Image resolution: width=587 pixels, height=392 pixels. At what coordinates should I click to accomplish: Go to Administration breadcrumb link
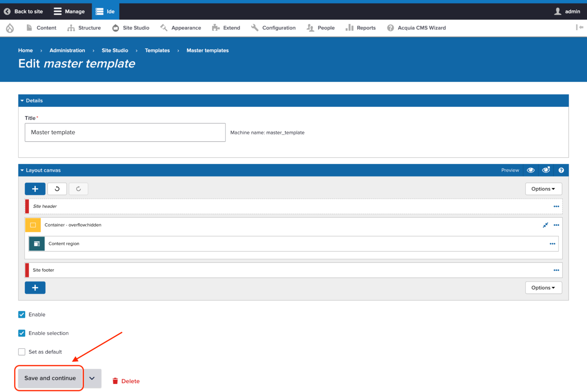click(67, 51)
